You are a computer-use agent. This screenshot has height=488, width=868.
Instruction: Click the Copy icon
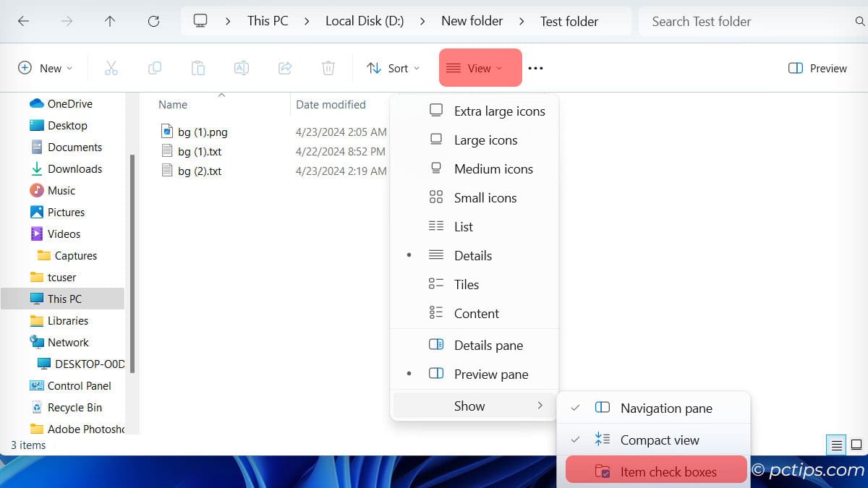155,67
